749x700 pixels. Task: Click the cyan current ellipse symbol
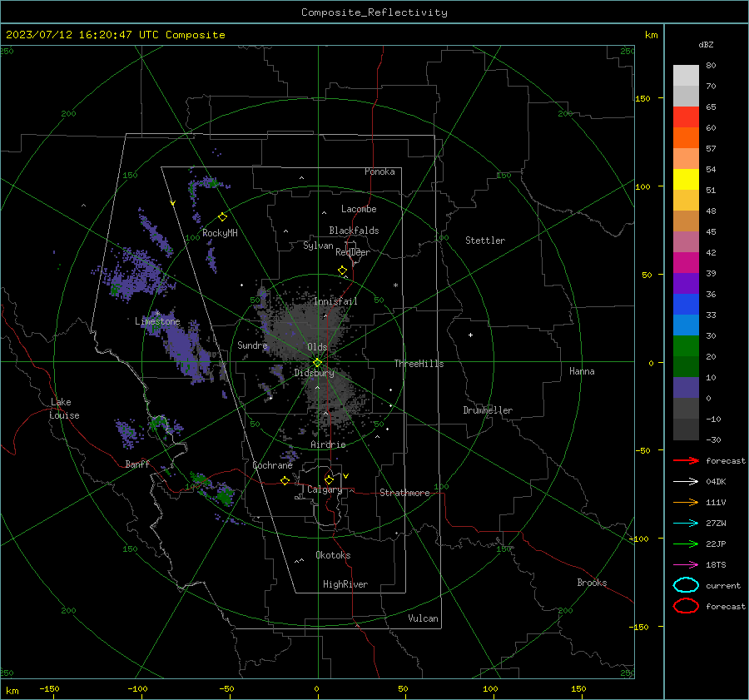(686, 585)
